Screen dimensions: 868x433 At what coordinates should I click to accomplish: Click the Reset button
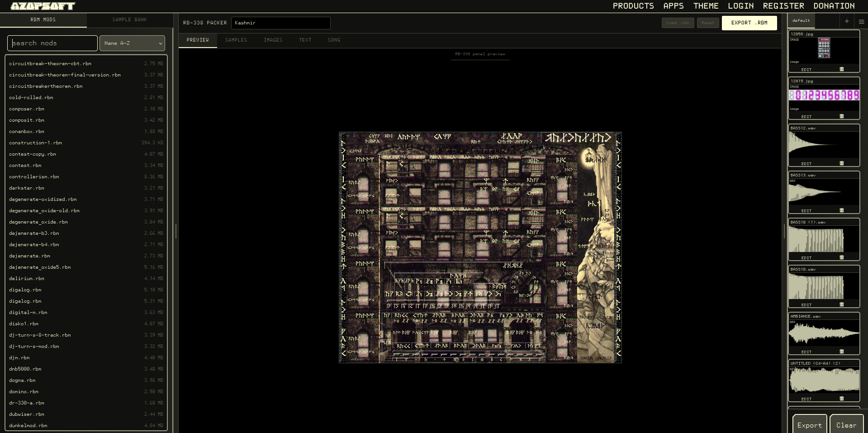coord(708,23)
